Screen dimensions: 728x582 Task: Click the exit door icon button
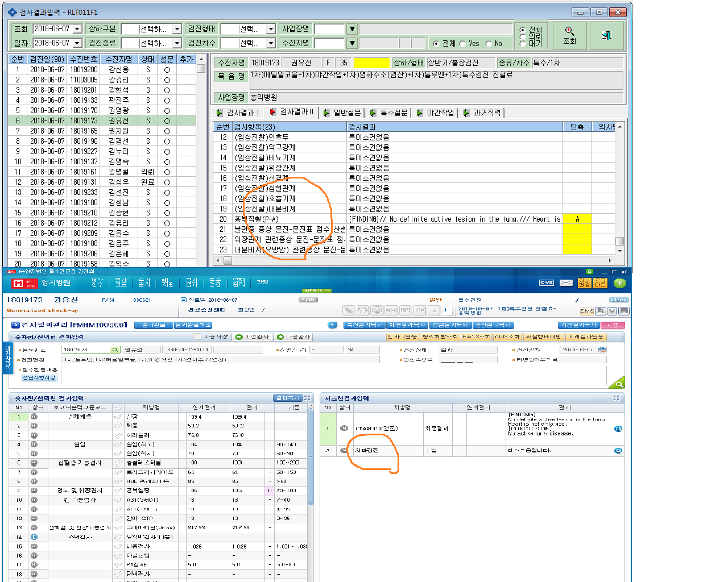(606, 36)
